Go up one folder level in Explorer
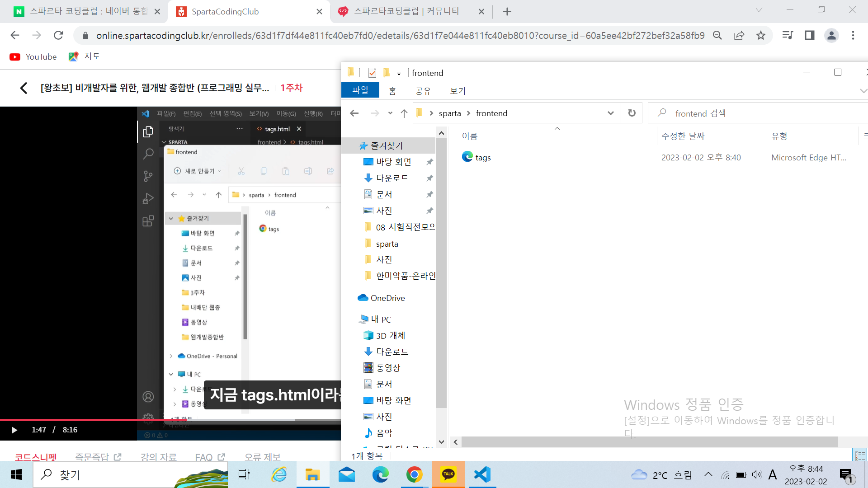This screenshot has width=868, height=488. pos(404,113)
